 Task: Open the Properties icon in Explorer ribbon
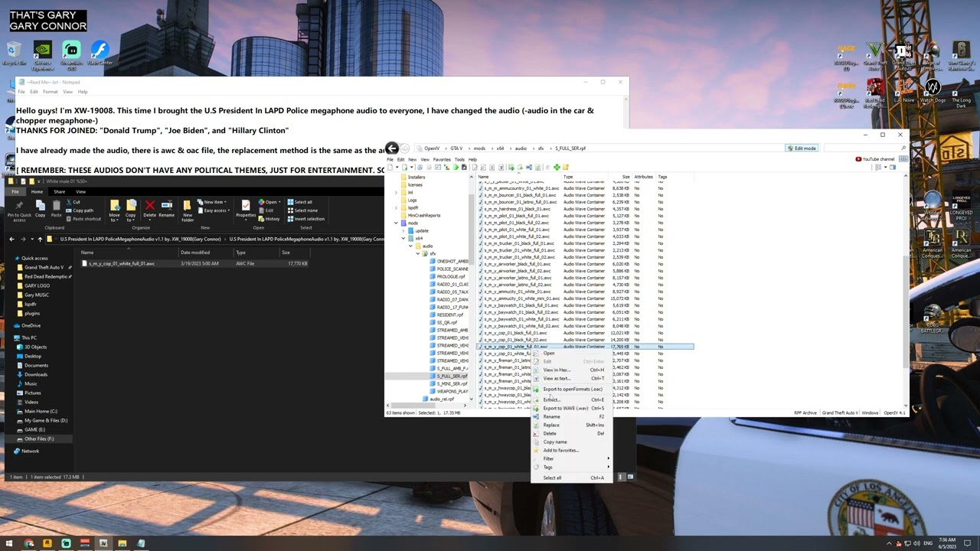[246, 209]
